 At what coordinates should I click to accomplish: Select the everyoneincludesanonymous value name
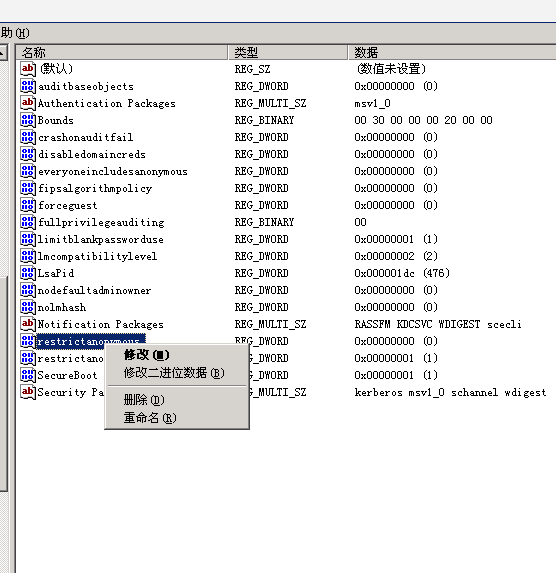[113, 171]
